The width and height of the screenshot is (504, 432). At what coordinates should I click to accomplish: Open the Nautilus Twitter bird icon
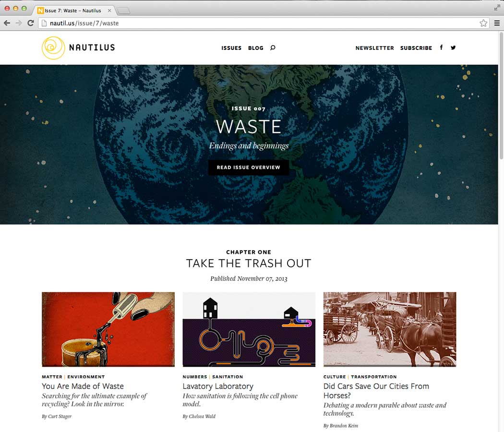tap(453, 48)
